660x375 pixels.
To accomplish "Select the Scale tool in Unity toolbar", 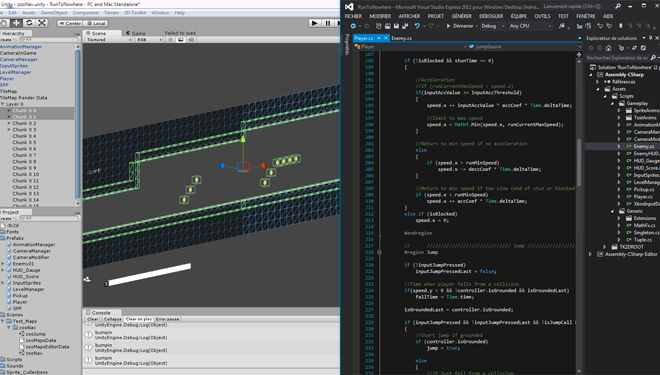I will tap(42, 23).
